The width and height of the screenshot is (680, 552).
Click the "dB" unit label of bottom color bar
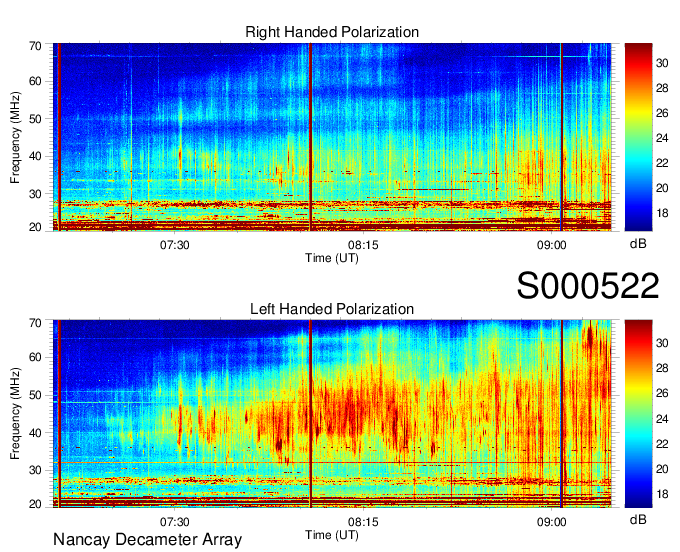pyautogui.click(x=638, y=519)
